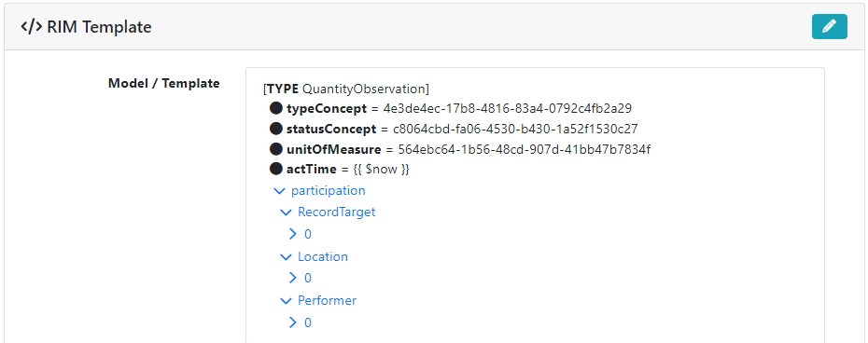Click the typeConcept UUID value
This screenshot has width=868, height=343.
(508, 108)
